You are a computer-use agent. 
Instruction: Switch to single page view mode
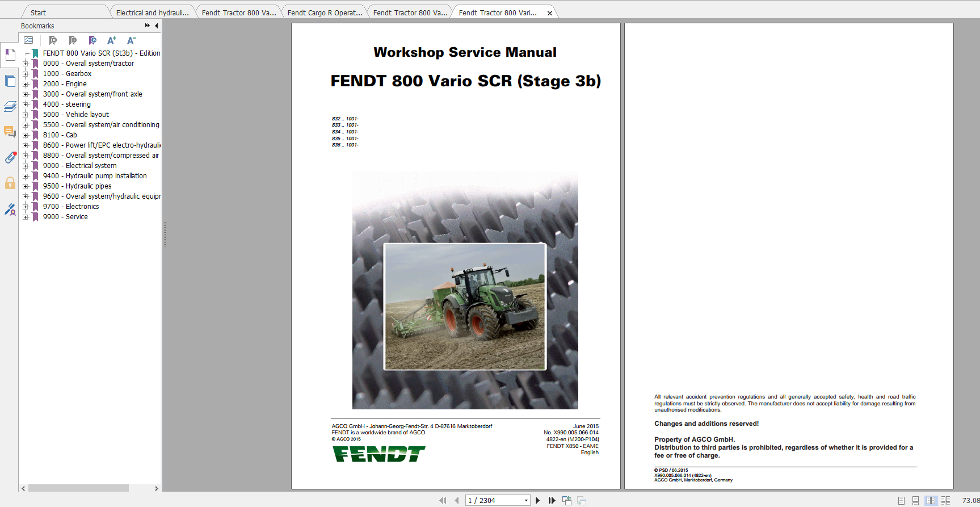tap(901, 500)
